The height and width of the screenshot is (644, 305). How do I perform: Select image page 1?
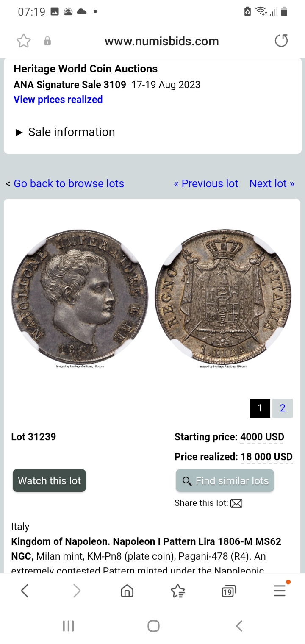click(x=260, y=408)
